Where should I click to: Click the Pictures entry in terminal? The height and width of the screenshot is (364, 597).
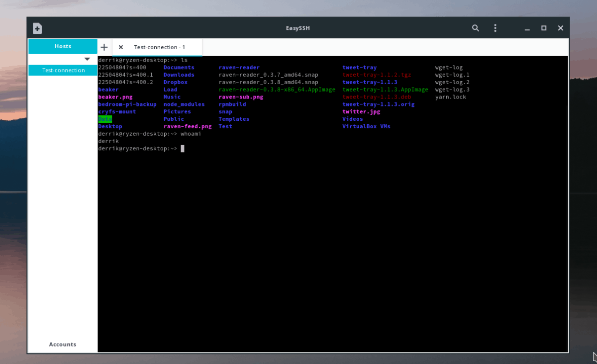[x=177, y=112]
